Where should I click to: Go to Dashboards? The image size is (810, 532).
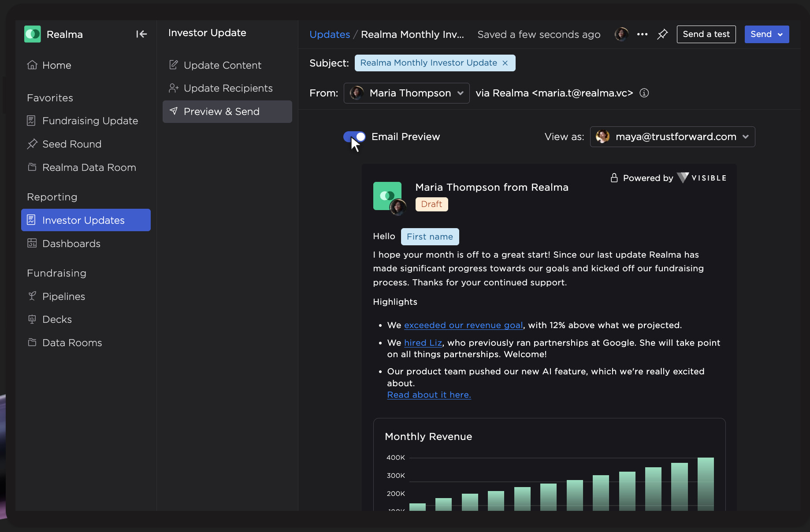tap(86, 244)
